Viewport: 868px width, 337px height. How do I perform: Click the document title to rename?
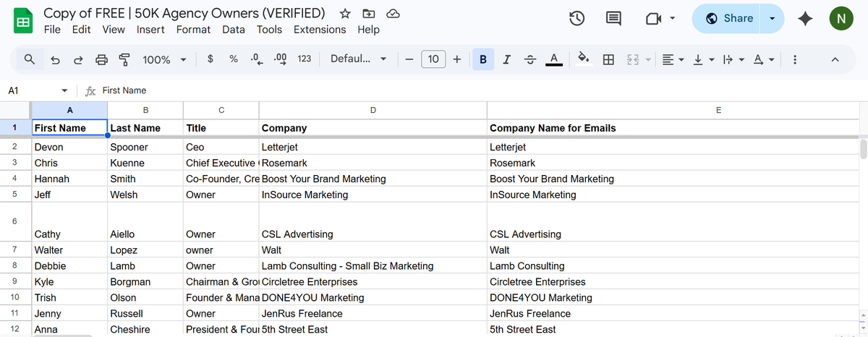click(184, 13)
